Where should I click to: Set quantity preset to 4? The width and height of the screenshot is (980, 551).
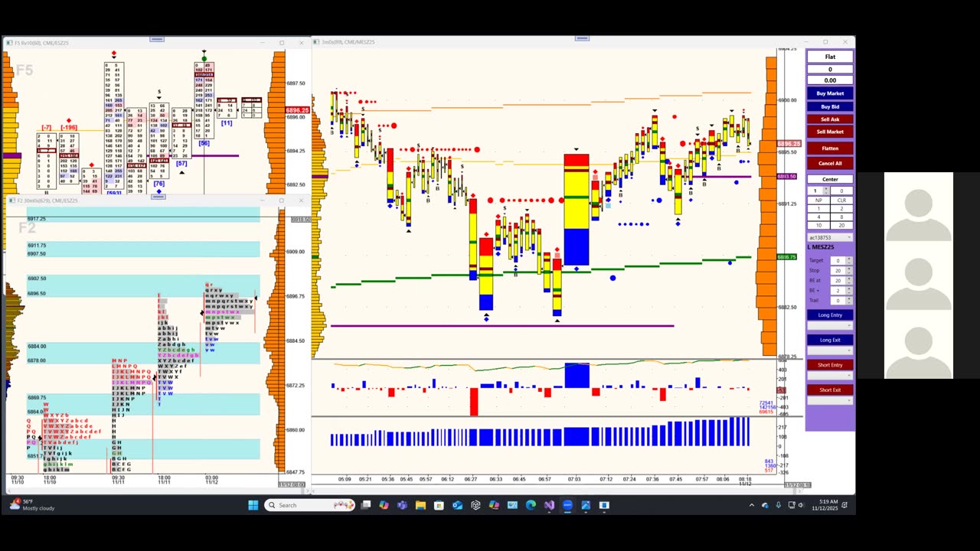[818, 217]
